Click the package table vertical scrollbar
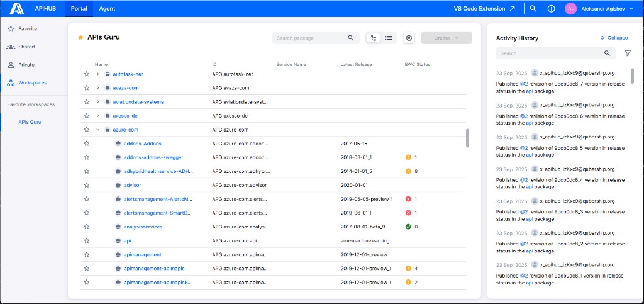 coord(467,138)
